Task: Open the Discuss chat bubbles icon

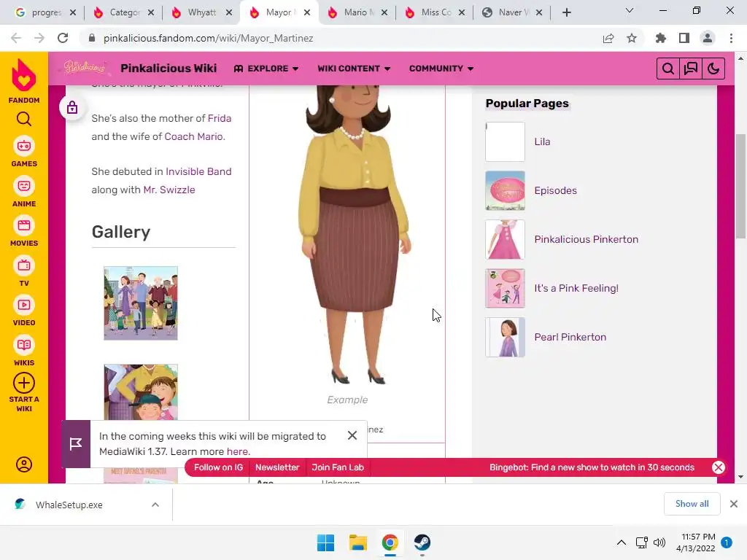Action: (691, 69)
